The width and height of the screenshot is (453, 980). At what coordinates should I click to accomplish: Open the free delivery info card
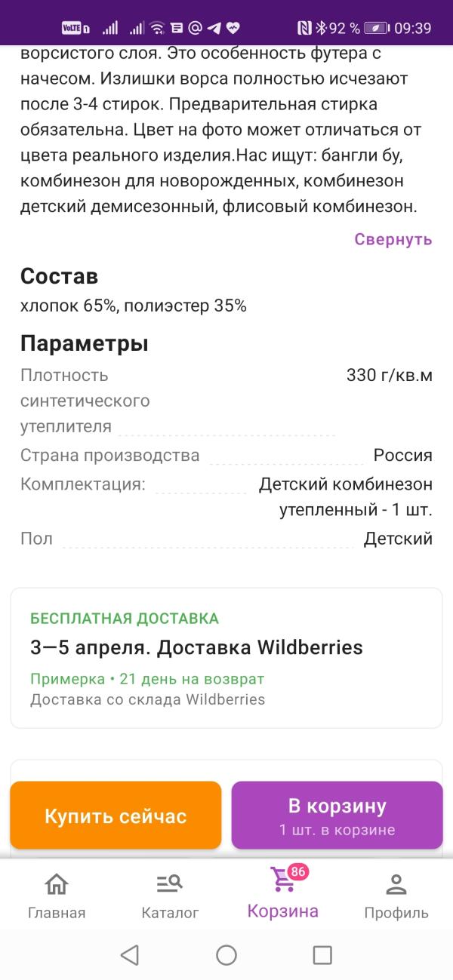point(226,658)
